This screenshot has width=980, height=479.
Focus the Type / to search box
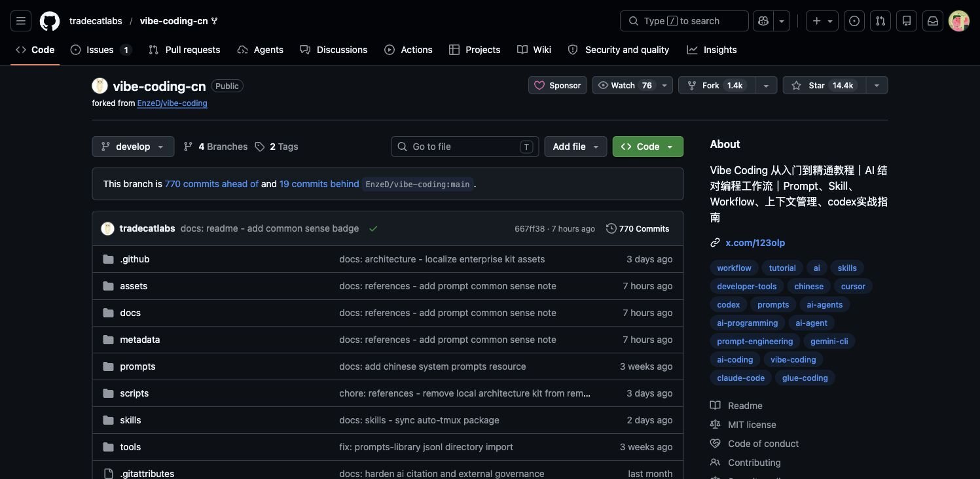click(x=684, y=21)
